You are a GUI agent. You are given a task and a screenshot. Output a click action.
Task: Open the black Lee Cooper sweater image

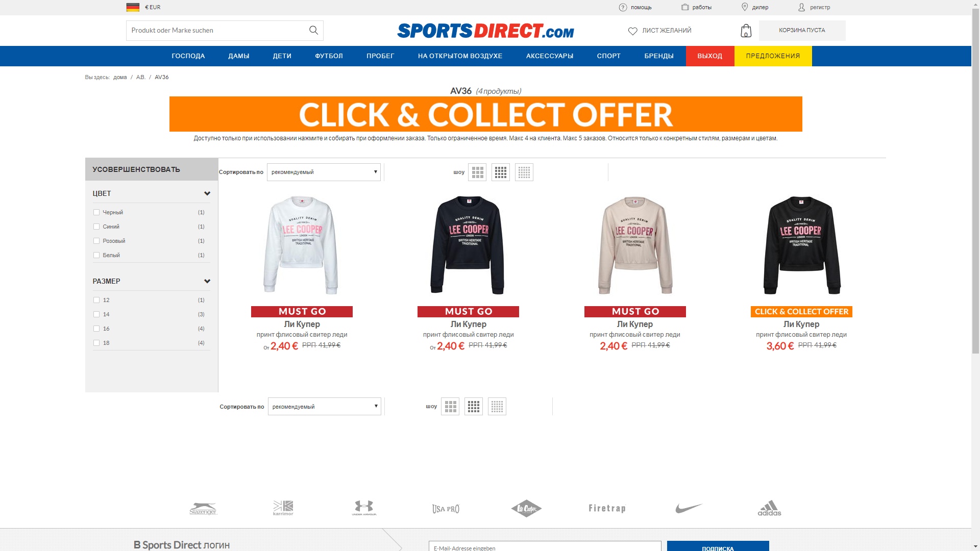click(801, 245)
